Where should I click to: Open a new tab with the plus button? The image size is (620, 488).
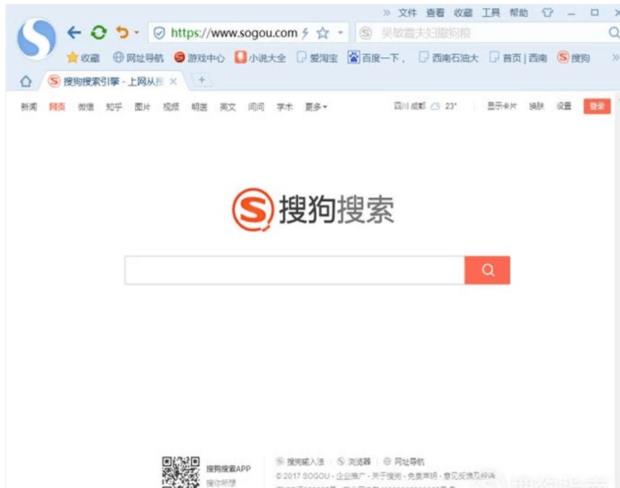pos(202,80)
